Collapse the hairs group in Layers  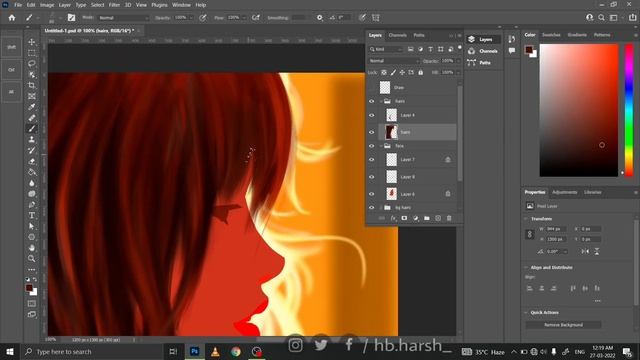coord(381,101)
